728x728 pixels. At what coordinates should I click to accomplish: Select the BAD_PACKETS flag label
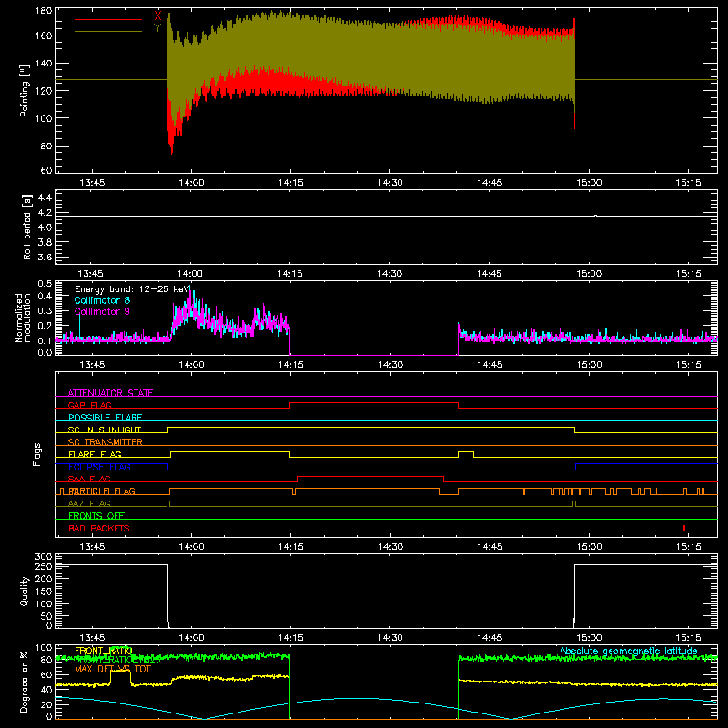tap(99, 528)
